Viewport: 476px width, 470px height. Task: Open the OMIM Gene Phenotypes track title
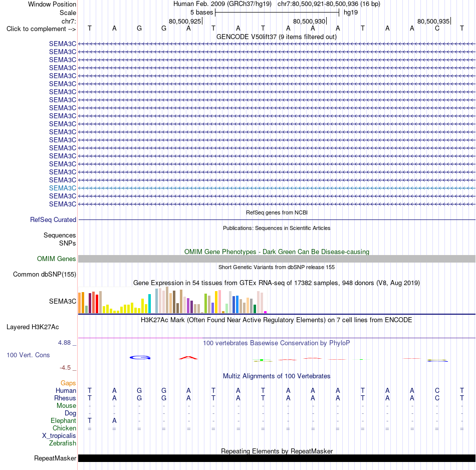(277, 252)
